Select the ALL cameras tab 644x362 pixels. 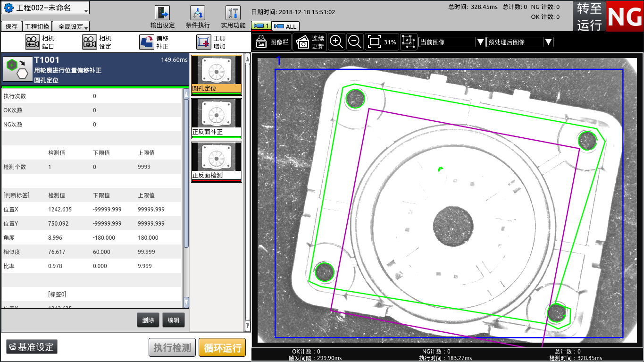click(285, 26)
